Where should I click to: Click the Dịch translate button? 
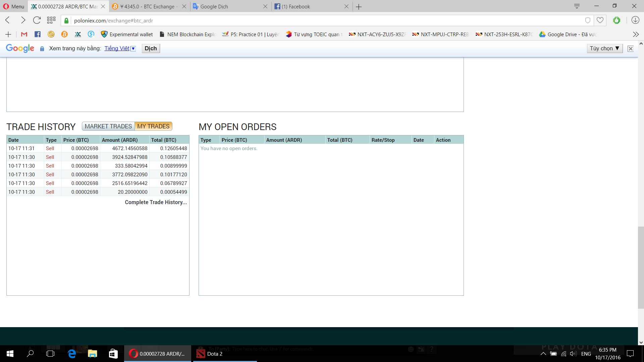(x=151, y=49)
